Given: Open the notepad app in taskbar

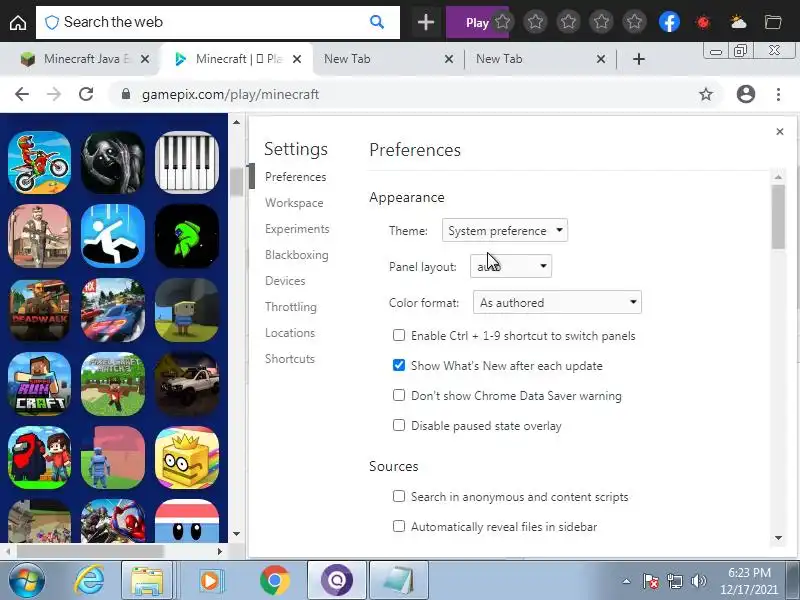Looking at the screenshot, I should pos(399,581).
